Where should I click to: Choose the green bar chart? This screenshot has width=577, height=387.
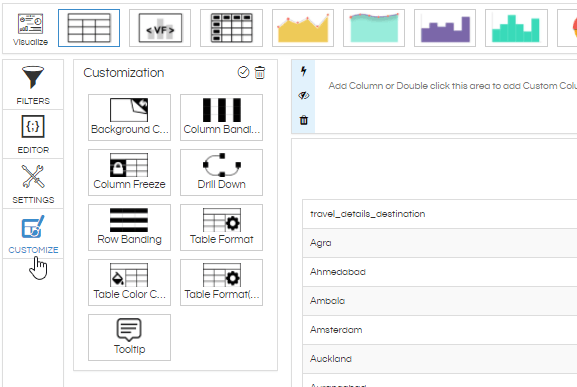516,28
